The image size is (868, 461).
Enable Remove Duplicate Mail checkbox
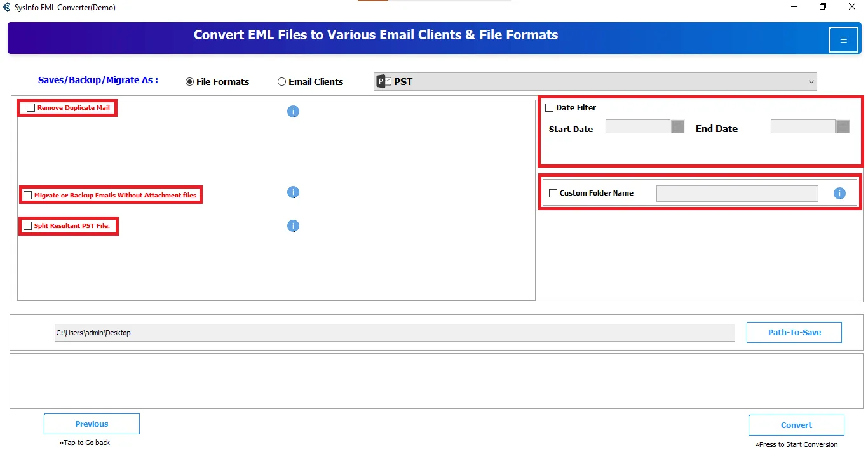point(31,108)
